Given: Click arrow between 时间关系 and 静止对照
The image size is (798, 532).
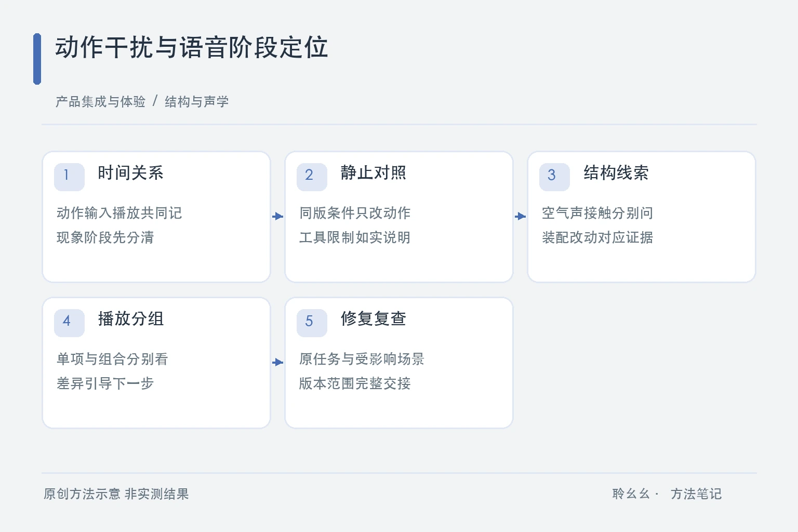Looking at the screenshot, I should coord(278,216).
